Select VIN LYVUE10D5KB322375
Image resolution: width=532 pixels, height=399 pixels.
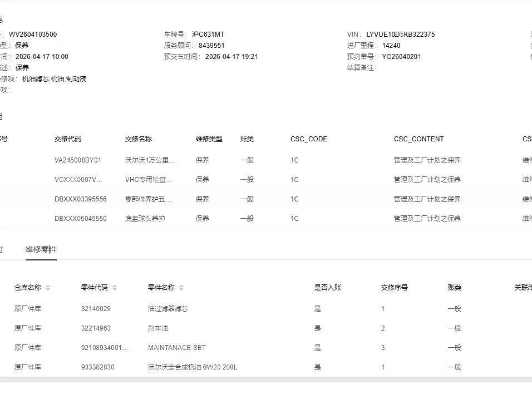click(x=400, y=35)
